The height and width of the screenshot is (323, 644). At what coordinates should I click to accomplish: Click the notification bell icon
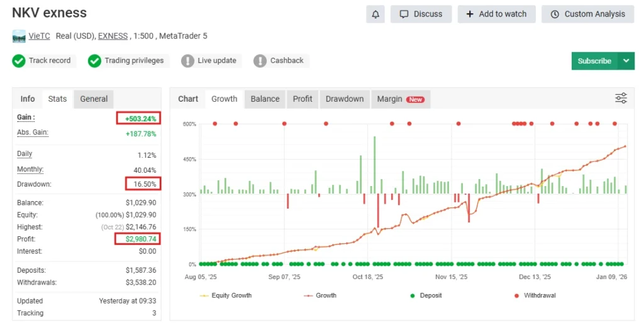(375, 14)
